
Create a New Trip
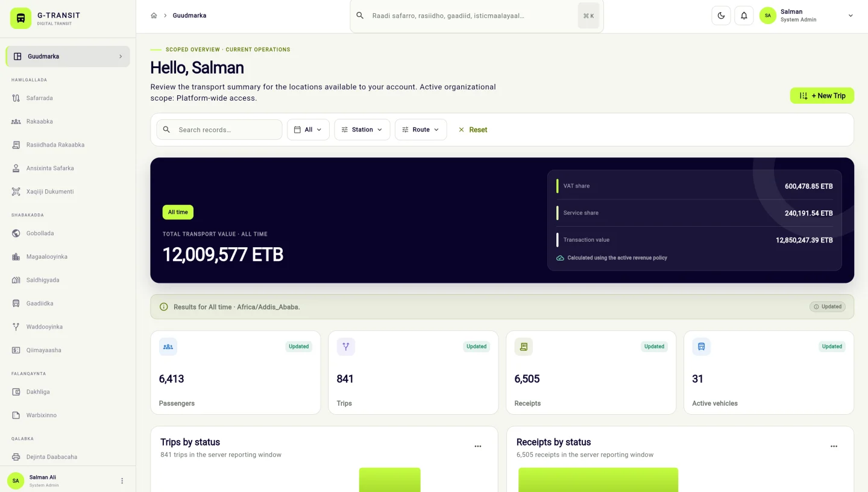822,96
